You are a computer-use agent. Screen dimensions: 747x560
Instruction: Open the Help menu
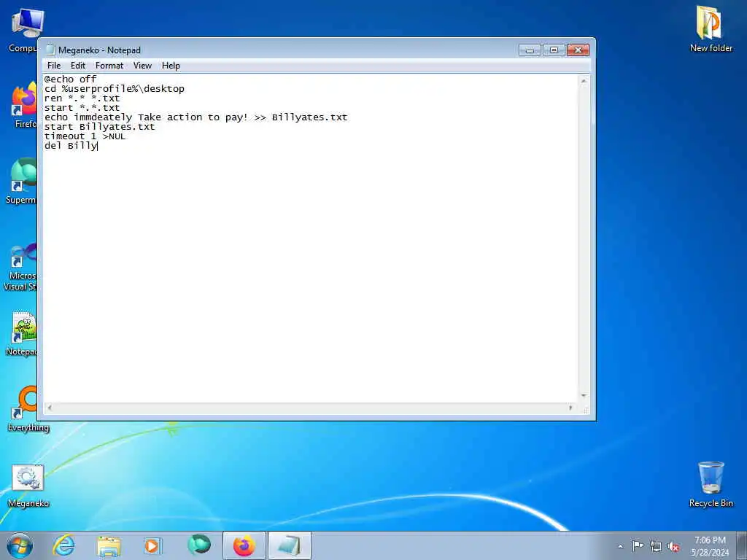pyautogui.click(x=171, y=66)
